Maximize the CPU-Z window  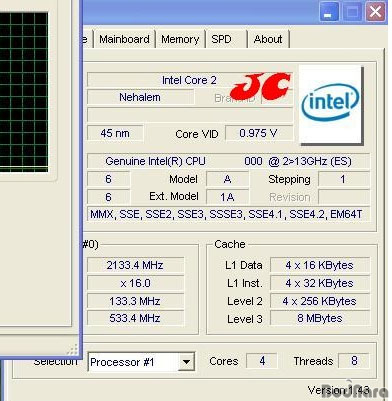tap(352, 12)
